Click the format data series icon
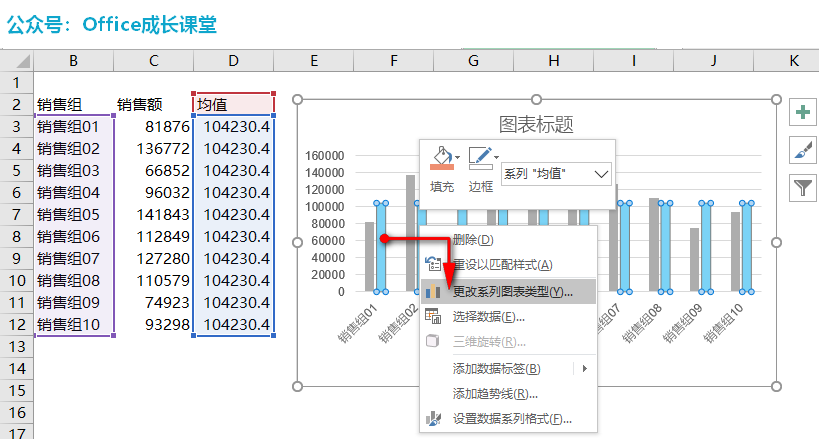Screen dimensions: 819x439 coord(433,419)
